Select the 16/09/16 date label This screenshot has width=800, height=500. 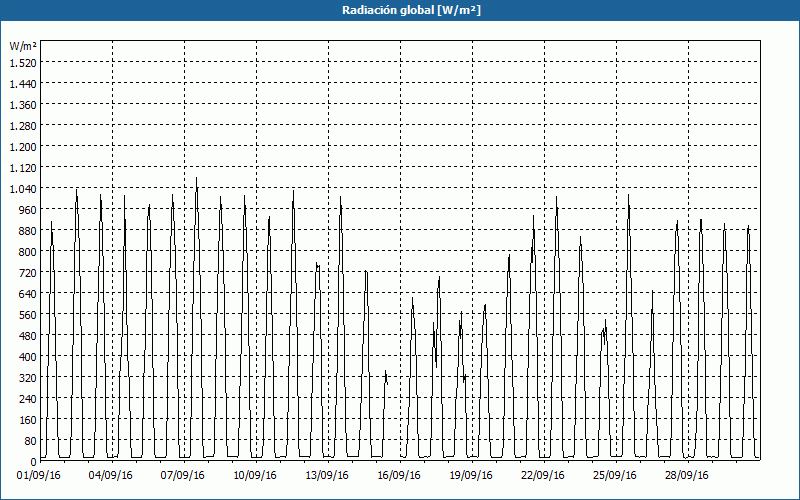click(x=399, y=475)
